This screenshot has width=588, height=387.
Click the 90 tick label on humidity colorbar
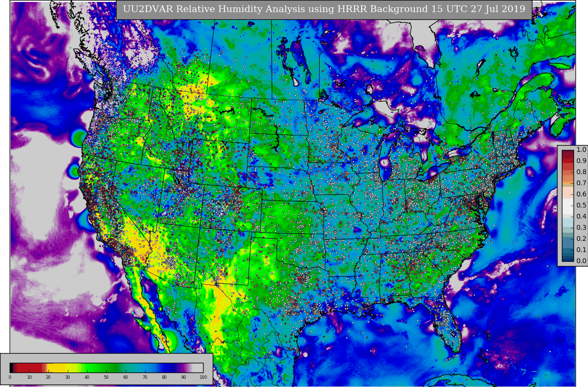184,377
